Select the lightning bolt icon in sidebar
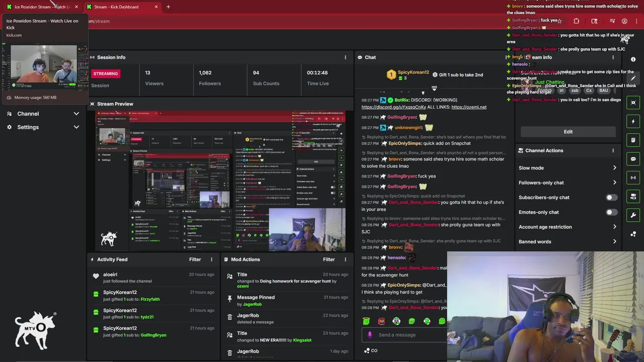This screenshot has height=362, width=644. click(x=633, y=121)
